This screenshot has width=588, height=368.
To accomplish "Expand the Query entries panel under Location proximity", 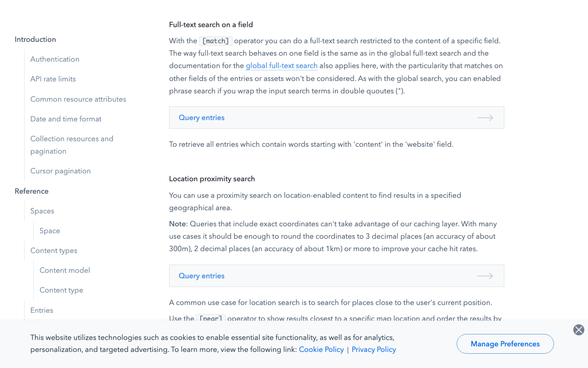I will coord(202,276).
